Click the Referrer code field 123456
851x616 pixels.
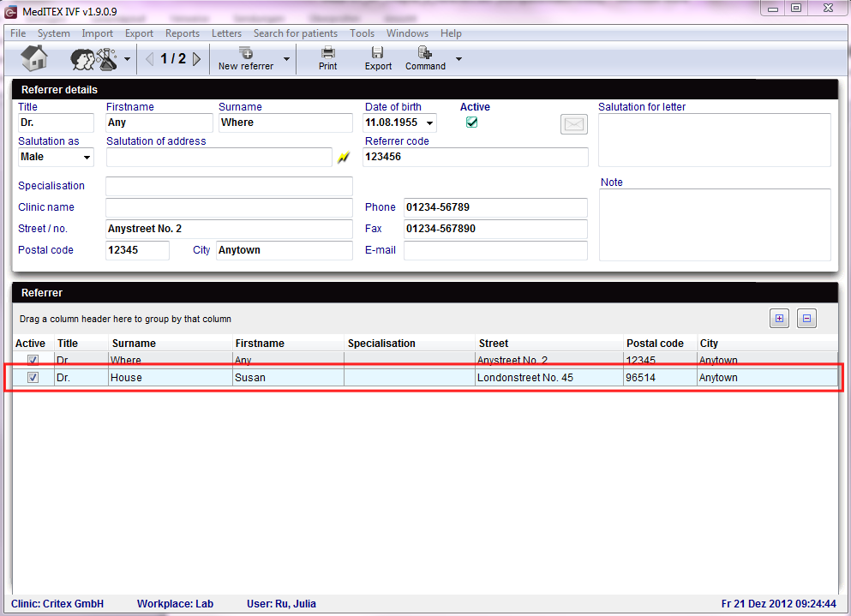pyautogui.click(x=476, y=158)
